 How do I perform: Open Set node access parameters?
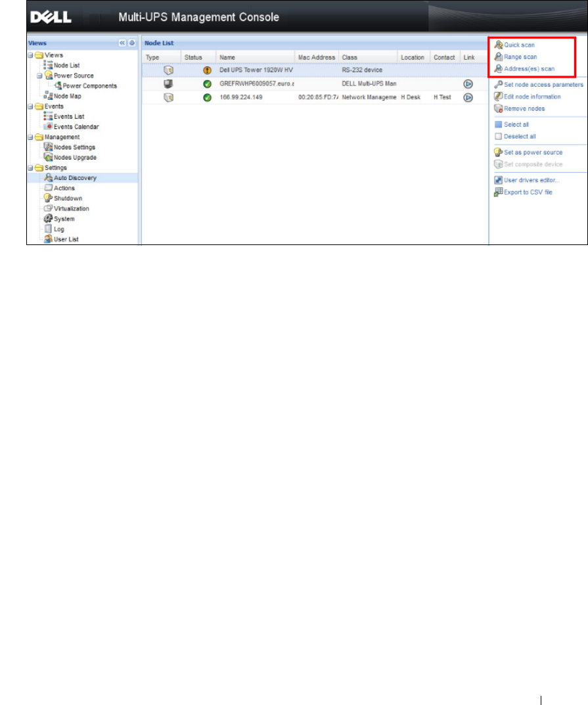[x=543, y=85]
